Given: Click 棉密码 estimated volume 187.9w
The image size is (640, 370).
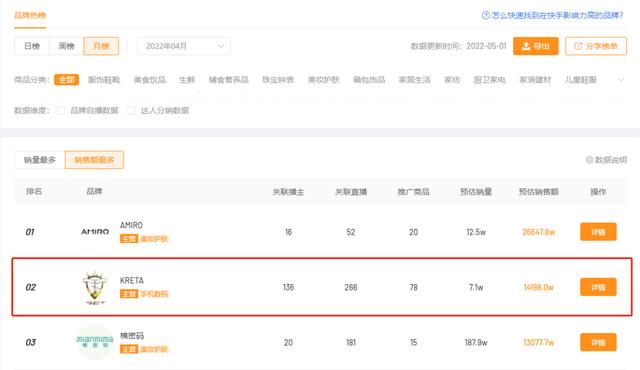Looking at the screenshot, I should tap(476, 343).
